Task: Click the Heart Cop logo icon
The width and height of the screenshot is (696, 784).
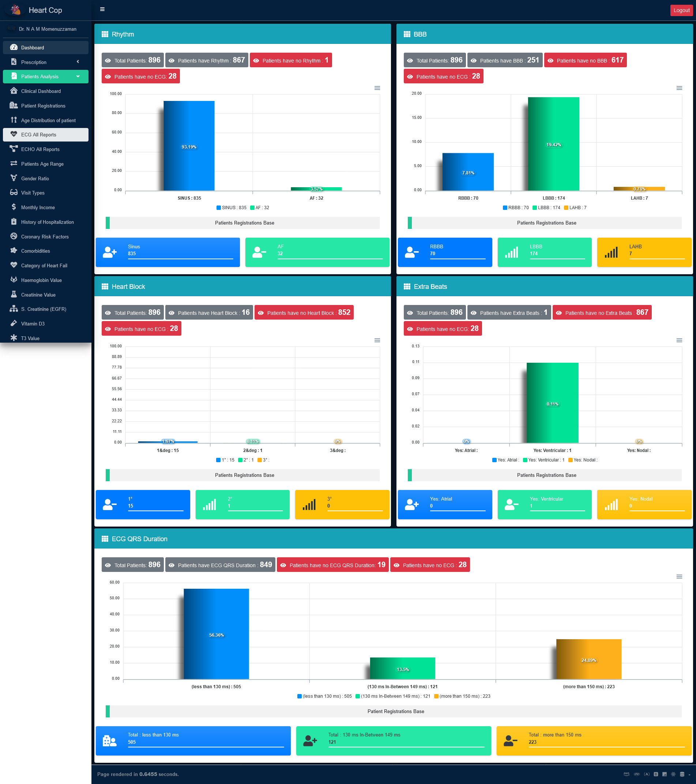Action: [x=16, y=10]
